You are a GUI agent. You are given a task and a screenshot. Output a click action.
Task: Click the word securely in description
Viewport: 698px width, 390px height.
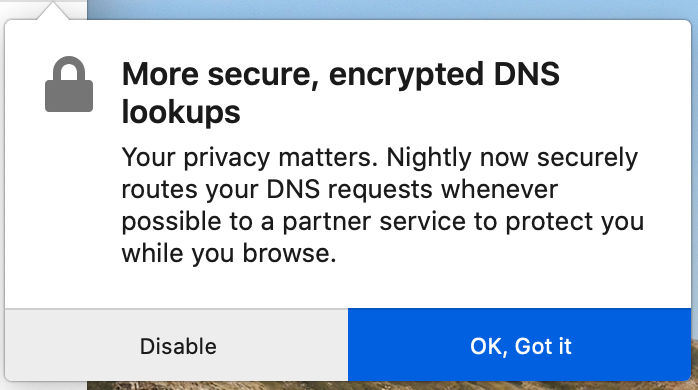[x=587, y=158]
